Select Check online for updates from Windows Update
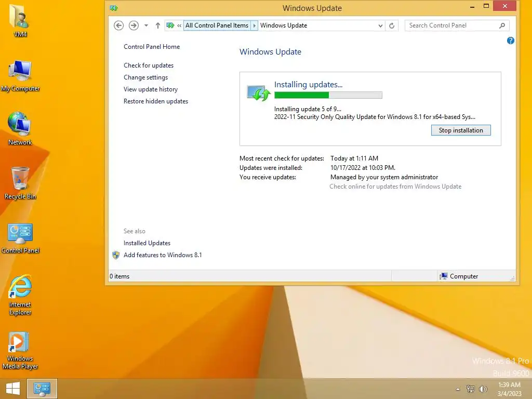 pyautogui.click(x=395, y=187)
